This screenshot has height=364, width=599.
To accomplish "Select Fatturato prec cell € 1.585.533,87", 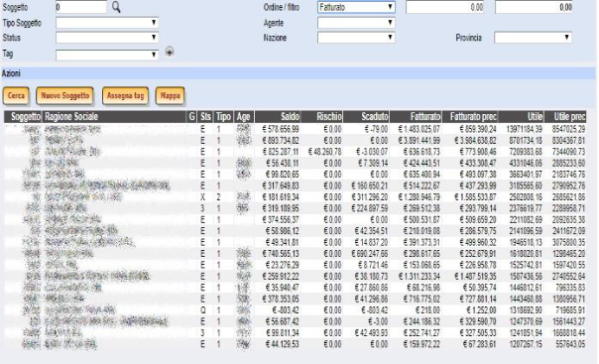I will (475, 197).
